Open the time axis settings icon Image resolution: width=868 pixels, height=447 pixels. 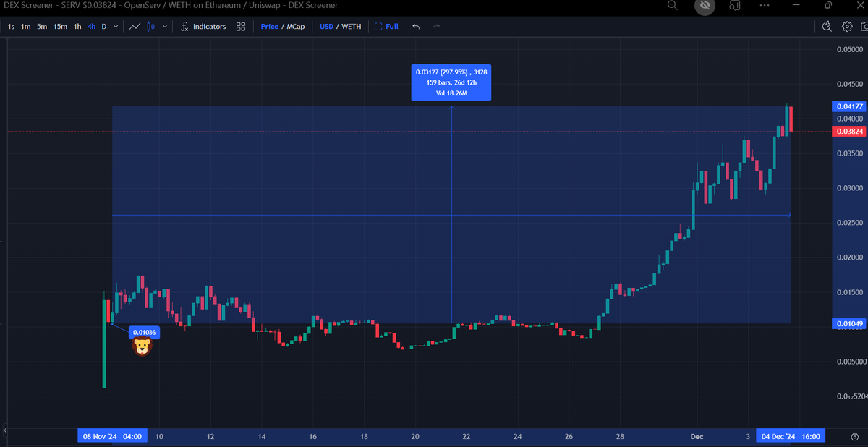854,437
